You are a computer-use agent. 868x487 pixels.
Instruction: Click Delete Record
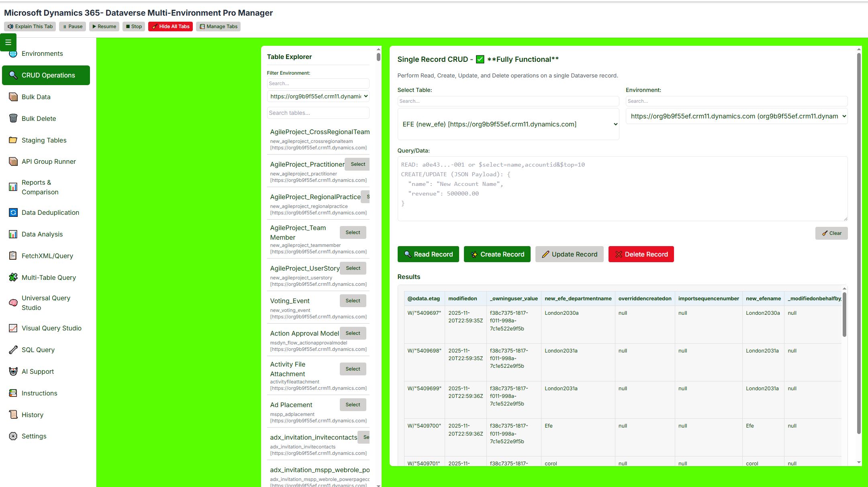pos(641,254)
